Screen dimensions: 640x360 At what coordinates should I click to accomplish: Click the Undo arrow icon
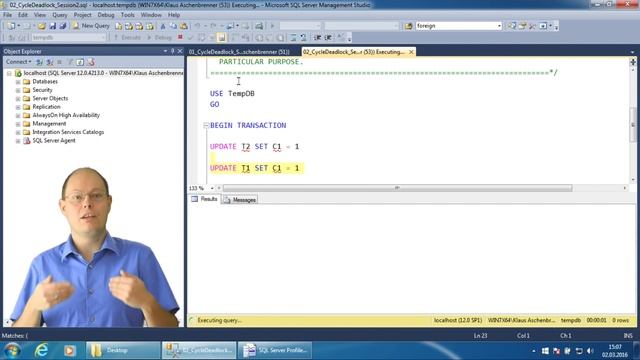[198, 26]
